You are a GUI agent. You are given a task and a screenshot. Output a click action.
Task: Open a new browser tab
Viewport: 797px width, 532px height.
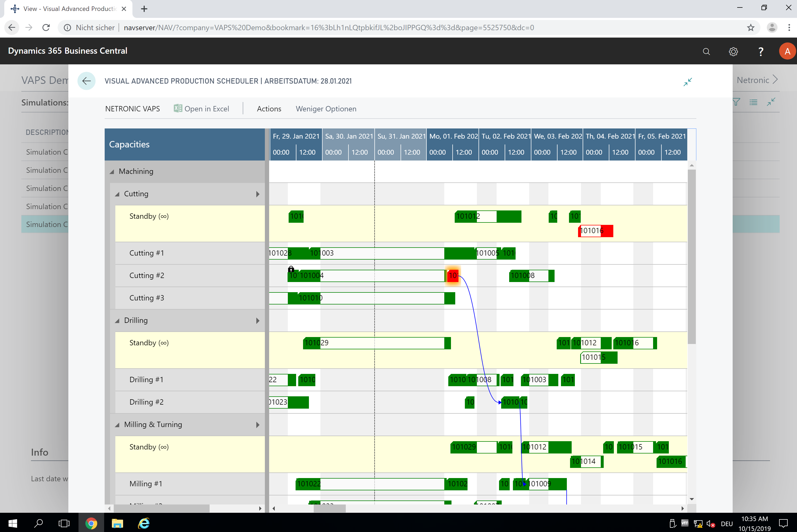144,9
